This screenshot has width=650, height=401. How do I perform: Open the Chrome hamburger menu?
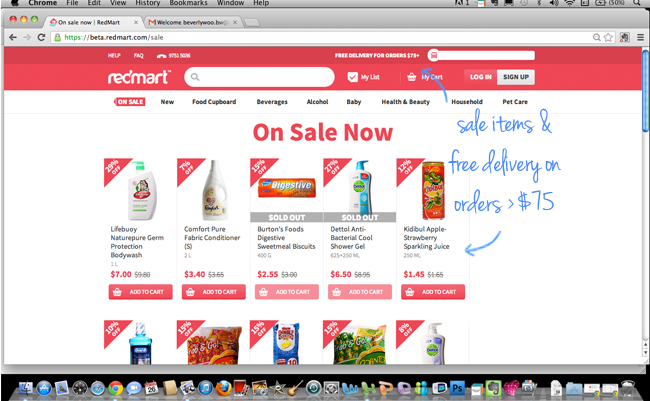[x=640, y=37]
